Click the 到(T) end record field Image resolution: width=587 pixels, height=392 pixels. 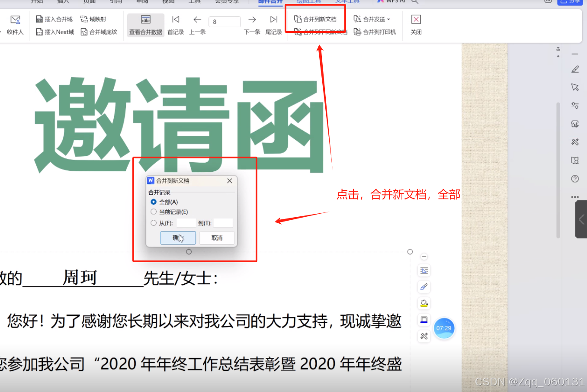pyautogui.click(x=223, y=223)
